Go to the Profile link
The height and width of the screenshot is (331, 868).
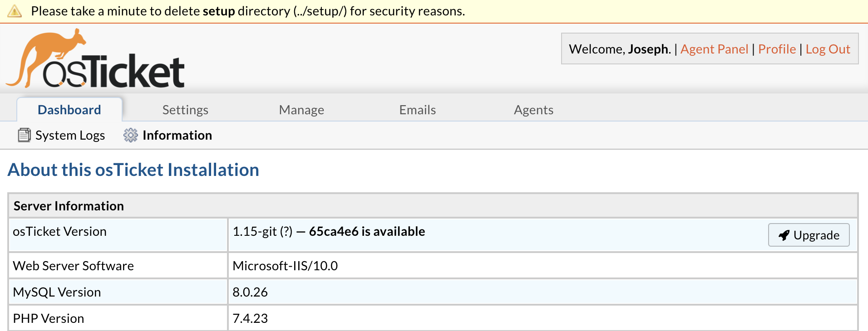point(777,49)
